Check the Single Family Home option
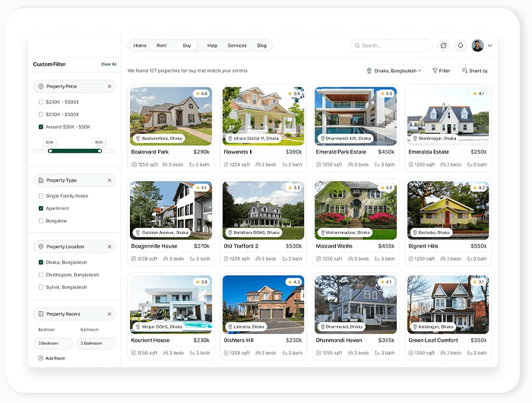Viewport: 532px width, 403px height. pos(41,196)
